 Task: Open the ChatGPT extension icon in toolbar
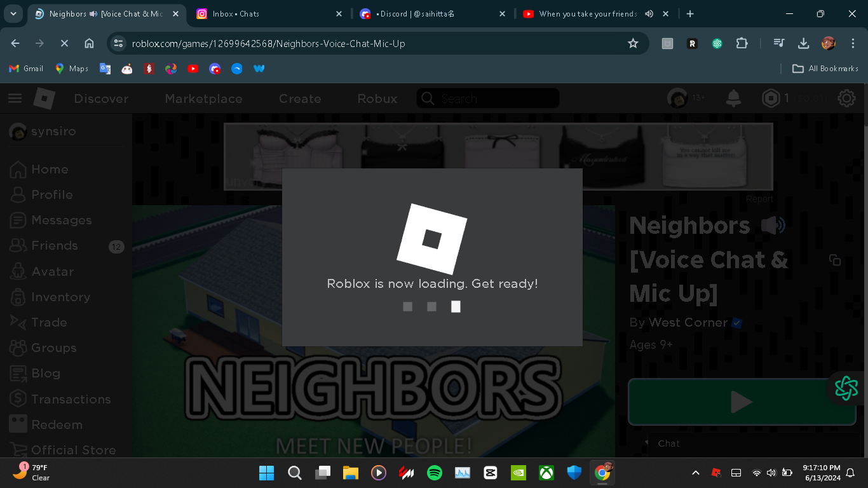[717, 43]
